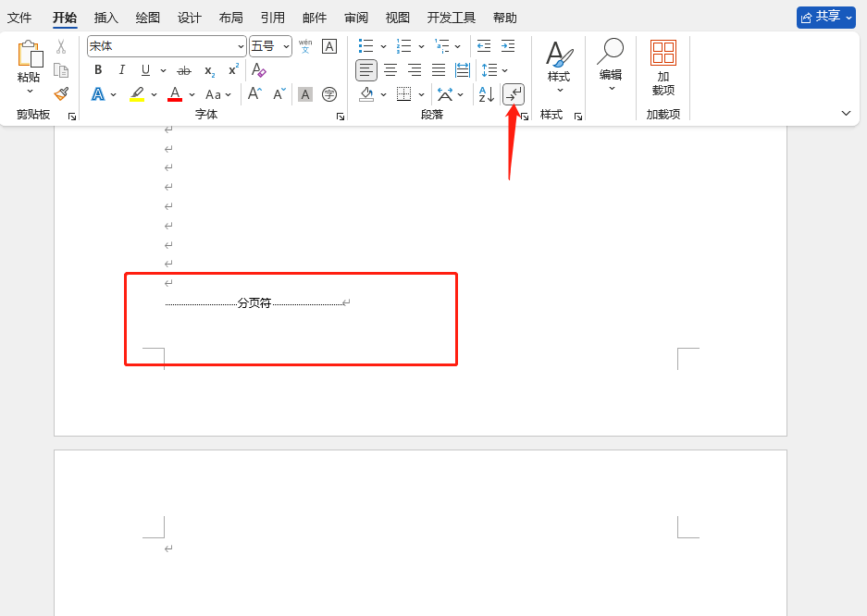Open the paragraph settings dialog launcher

pos(523,116)
